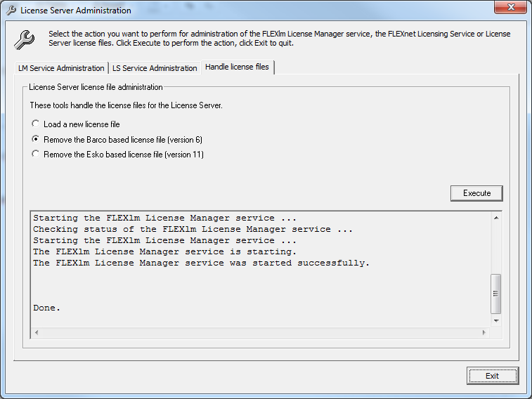The image size is (532, 399).
Task: Click the vertical scrollbar thumb in the log
Action: tap(496, 294)
